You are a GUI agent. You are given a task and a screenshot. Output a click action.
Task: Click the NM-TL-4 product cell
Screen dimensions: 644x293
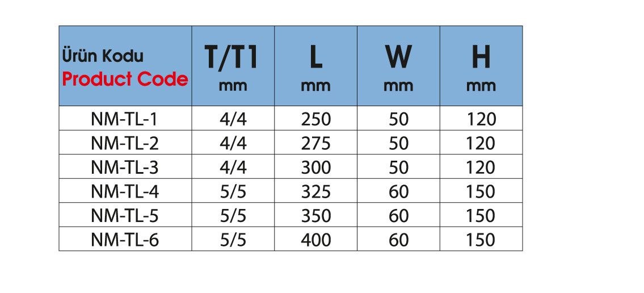(125, 191)
